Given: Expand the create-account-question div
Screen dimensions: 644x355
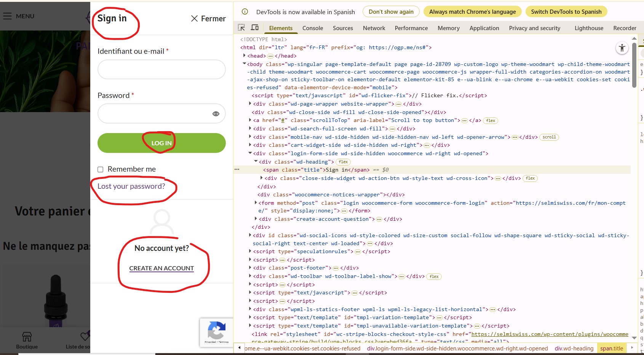Looking at the screenshot, I should [256, 218].
